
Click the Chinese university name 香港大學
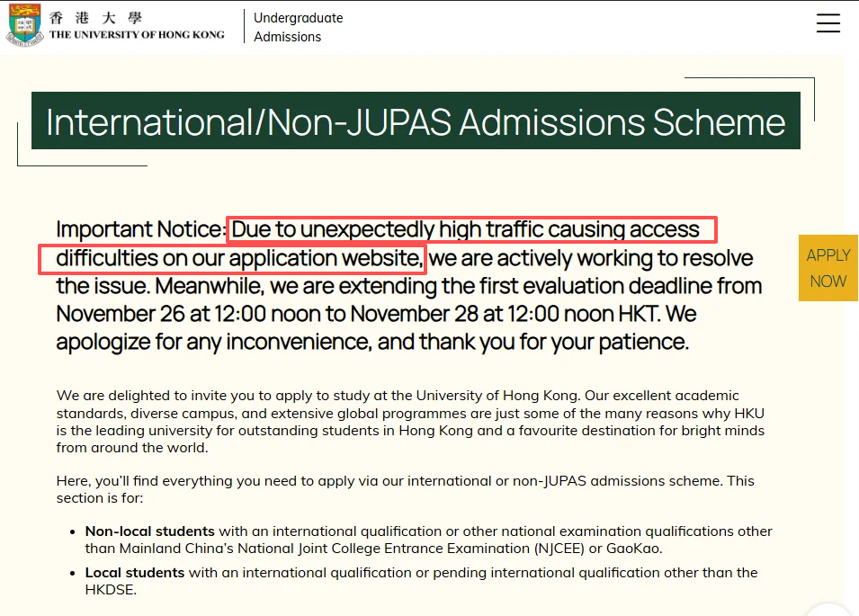click(x=96, y=17)
